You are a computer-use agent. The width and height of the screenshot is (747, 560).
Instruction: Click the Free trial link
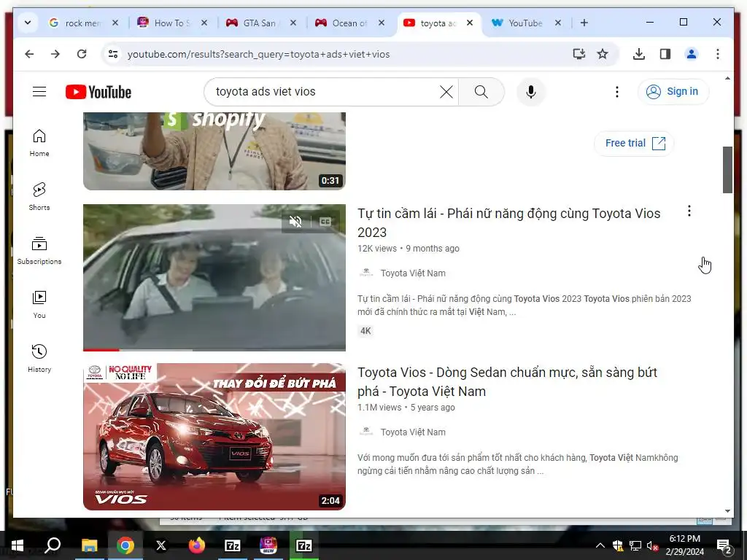tap(634, 144)
